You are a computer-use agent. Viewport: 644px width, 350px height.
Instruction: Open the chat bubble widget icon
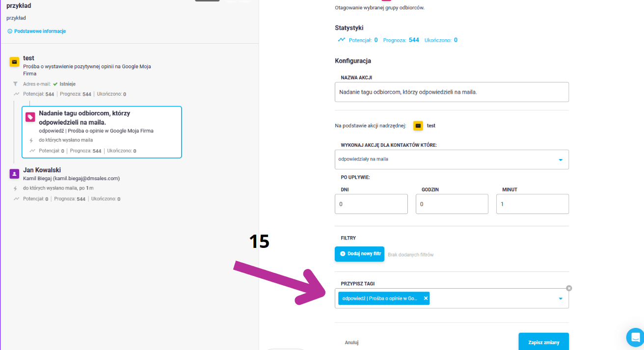pos(635,337)
